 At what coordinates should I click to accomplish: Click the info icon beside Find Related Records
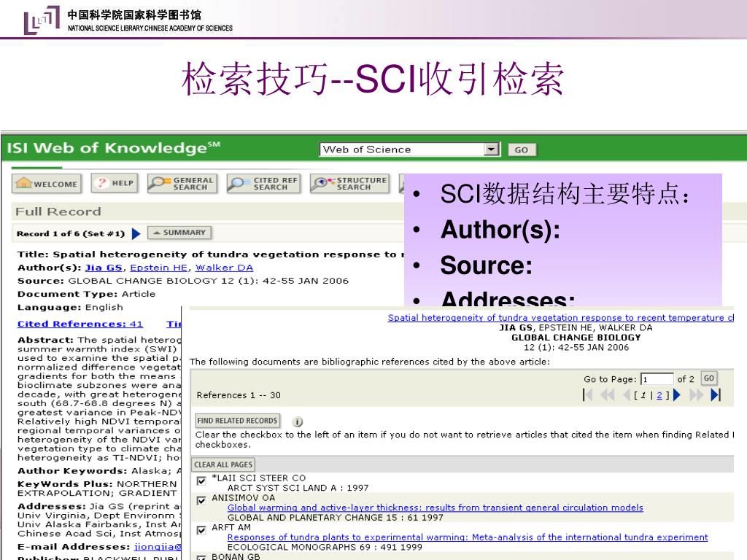[298, 421]
